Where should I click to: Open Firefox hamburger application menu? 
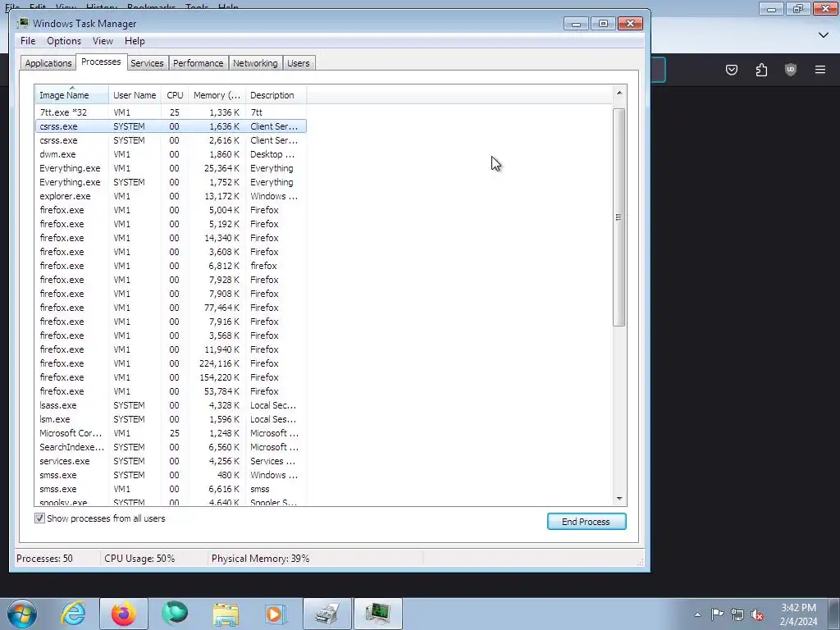click(x=819, y=70)
